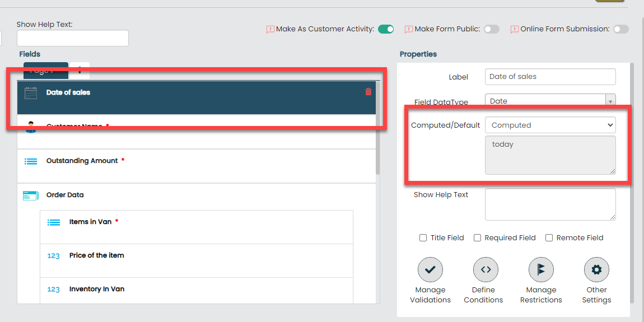Viewport: 644px width, 322px height.
Task: Click info icon beside Online Form Submission
Action: 514,29
